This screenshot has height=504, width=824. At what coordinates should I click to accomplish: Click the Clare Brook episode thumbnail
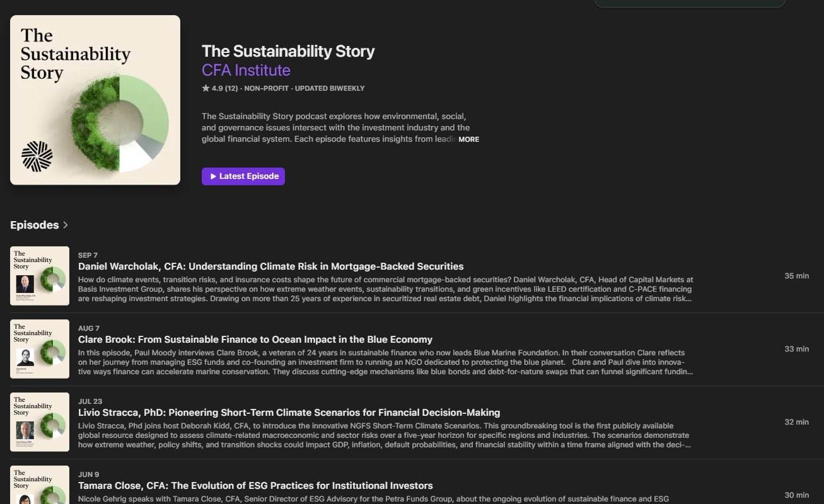40,348
